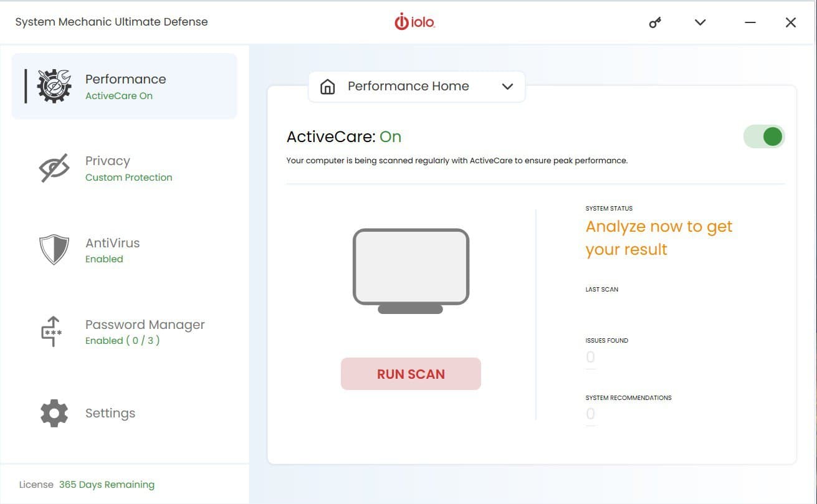Turn off the ActiveCare toggle switch
The width and height of the screenshot is (817, 504).
coord(764,136)
